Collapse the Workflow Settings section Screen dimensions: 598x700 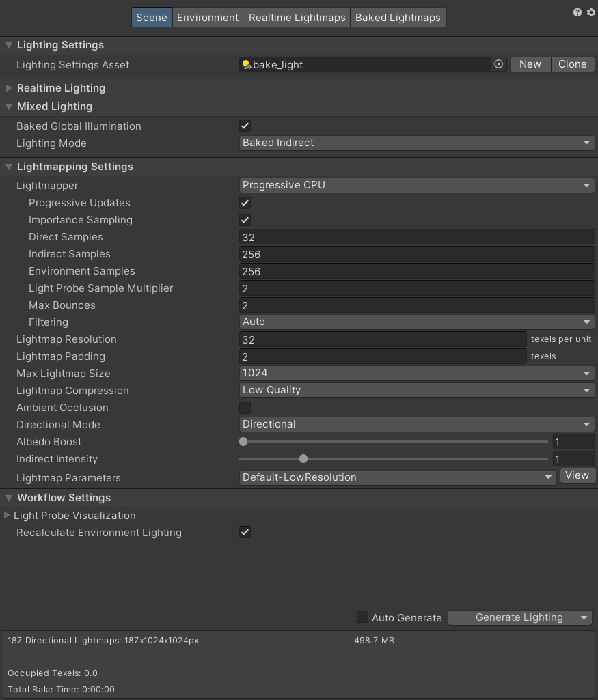(x=8, y=498)
